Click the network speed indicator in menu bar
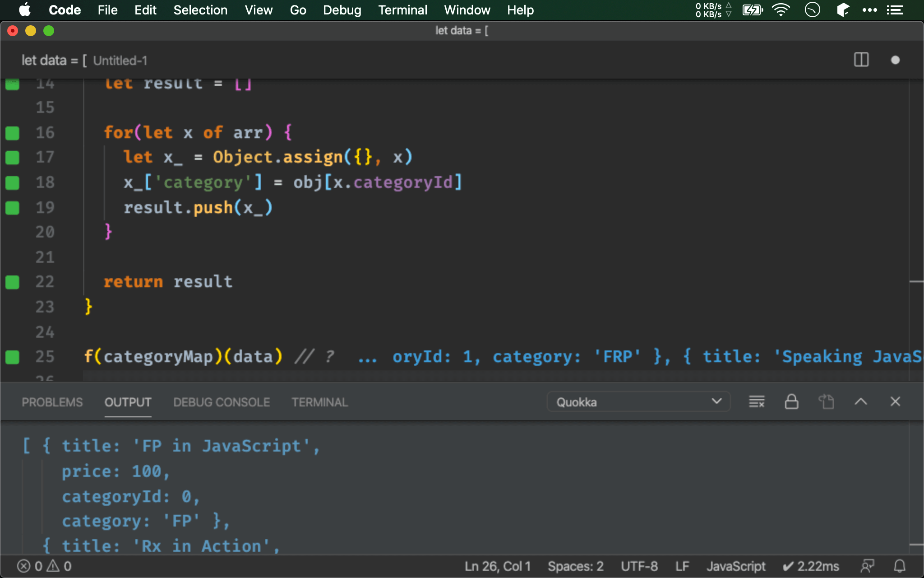This screenshot has width=924, height=578. pos(713,10)
